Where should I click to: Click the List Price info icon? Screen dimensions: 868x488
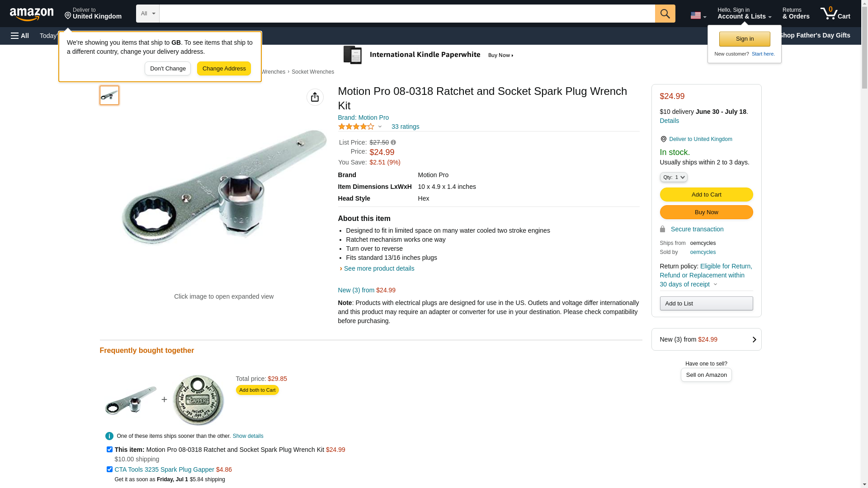[393, 142]
